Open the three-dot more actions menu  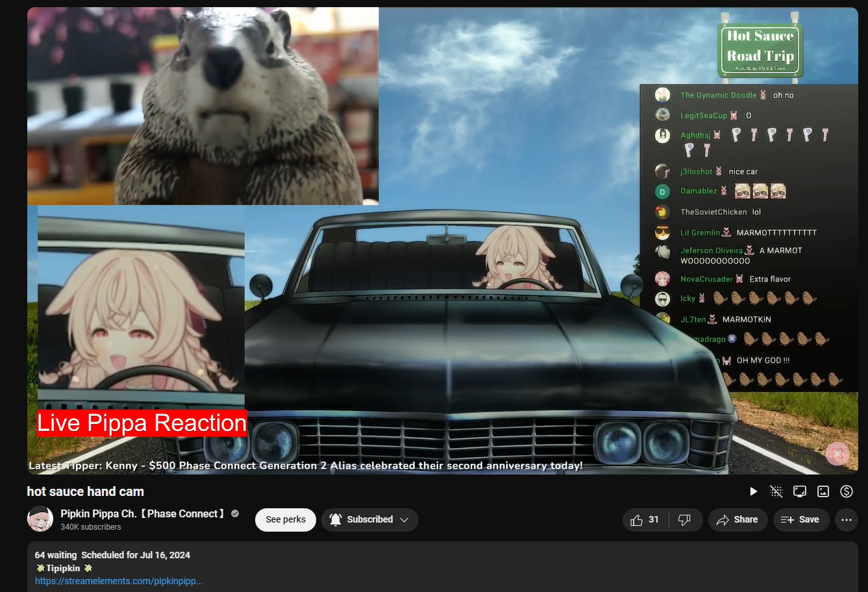pos(847,519)
